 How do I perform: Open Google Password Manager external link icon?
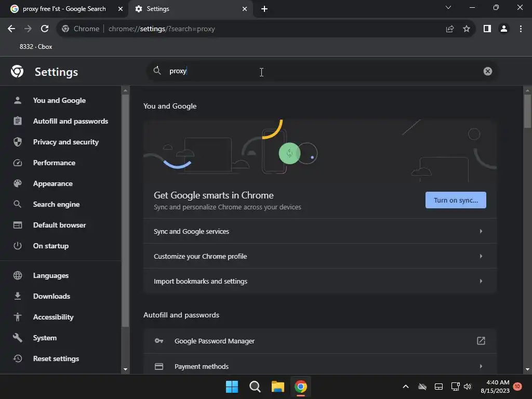pos(481,341)
